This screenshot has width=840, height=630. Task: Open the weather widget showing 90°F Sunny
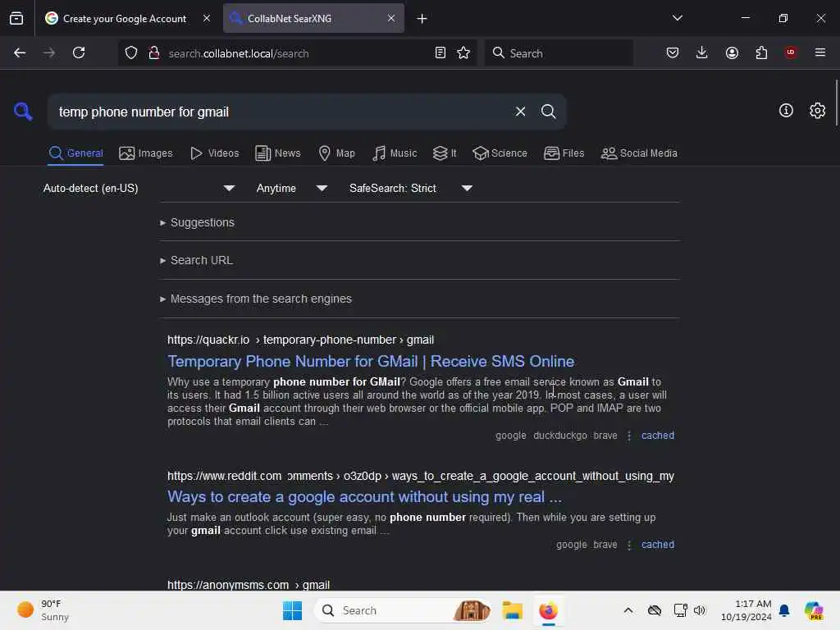[43, 610]
